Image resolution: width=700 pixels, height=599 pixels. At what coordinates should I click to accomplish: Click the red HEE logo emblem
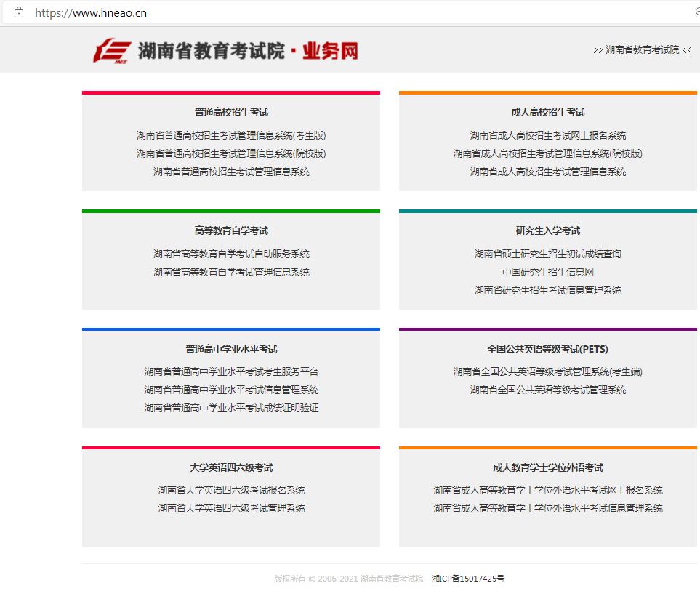(x=112, y=50)
